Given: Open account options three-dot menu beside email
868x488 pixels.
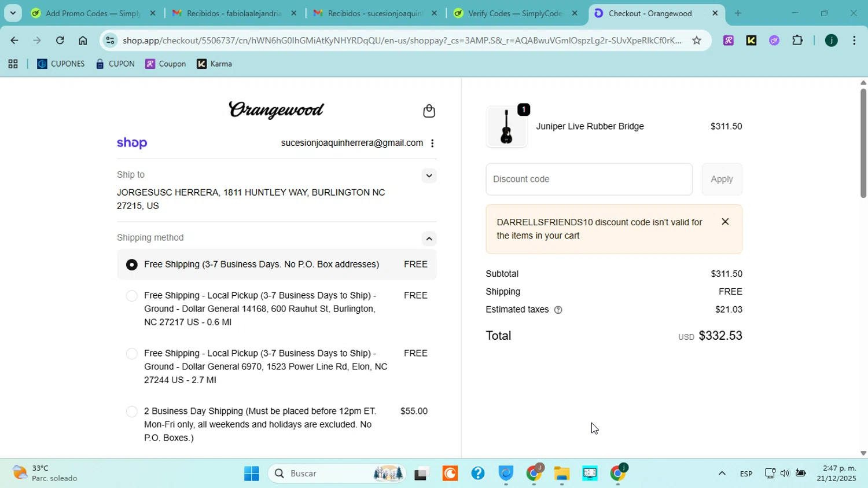Looking at the screenshot, I should click(x=432, y=143).
